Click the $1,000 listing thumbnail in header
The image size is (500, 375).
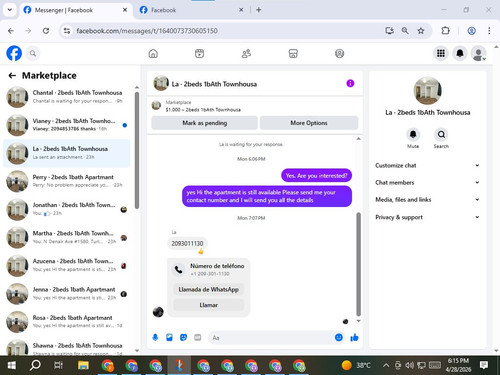tap(156, 105)
